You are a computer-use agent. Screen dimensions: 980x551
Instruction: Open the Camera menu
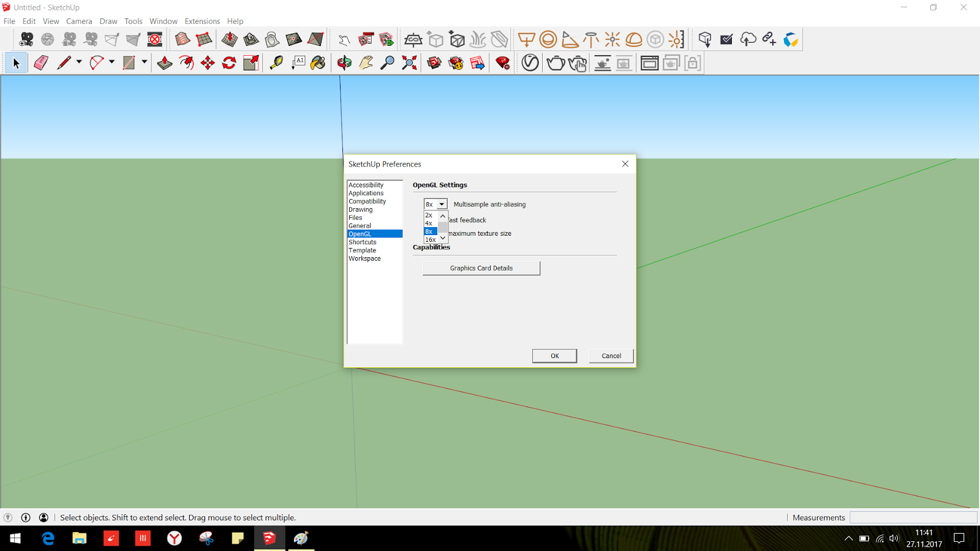79,21
